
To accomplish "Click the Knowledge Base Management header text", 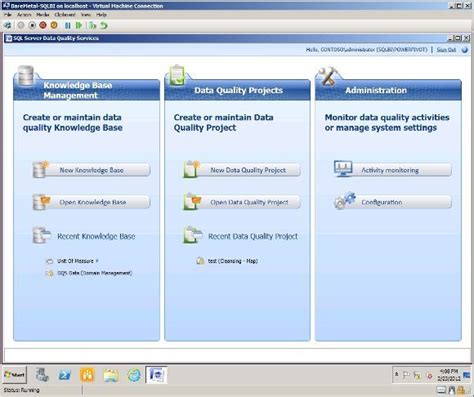I will click(78, 90).
